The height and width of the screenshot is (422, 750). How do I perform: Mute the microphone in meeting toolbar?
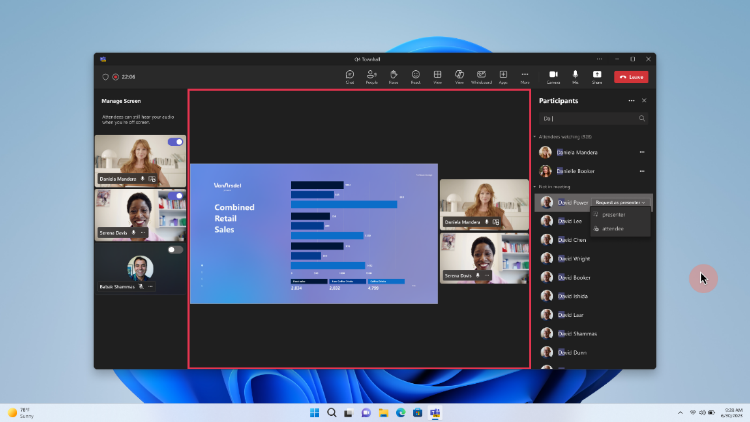pos(575,75)
